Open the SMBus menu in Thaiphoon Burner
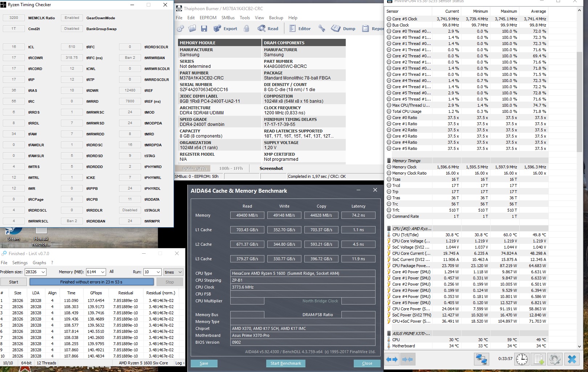 (228, 18)
